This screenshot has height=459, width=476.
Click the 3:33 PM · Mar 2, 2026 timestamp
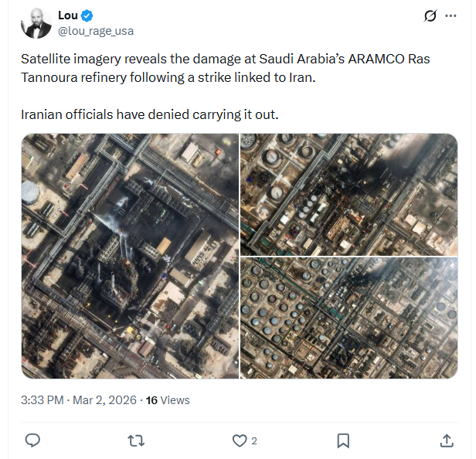click(79, 400)
